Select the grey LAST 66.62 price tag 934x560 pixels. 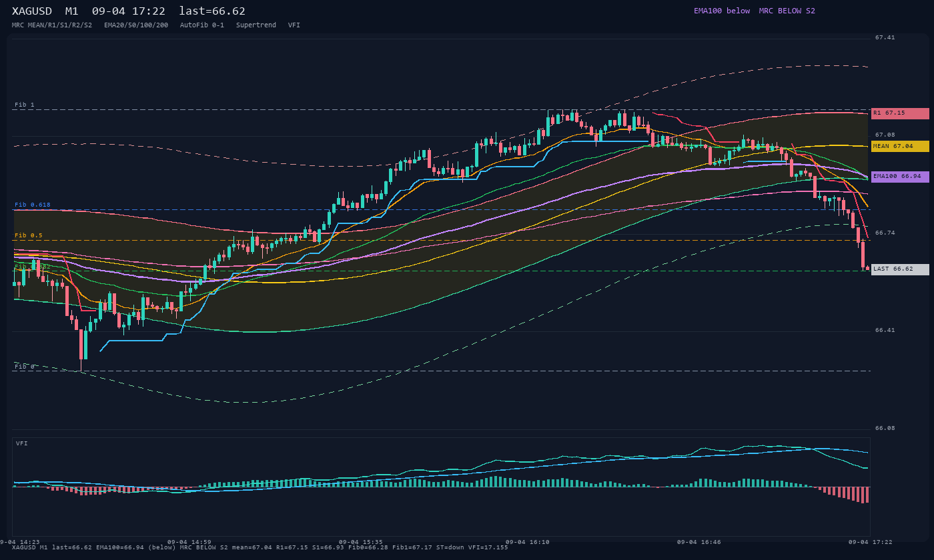900,269
